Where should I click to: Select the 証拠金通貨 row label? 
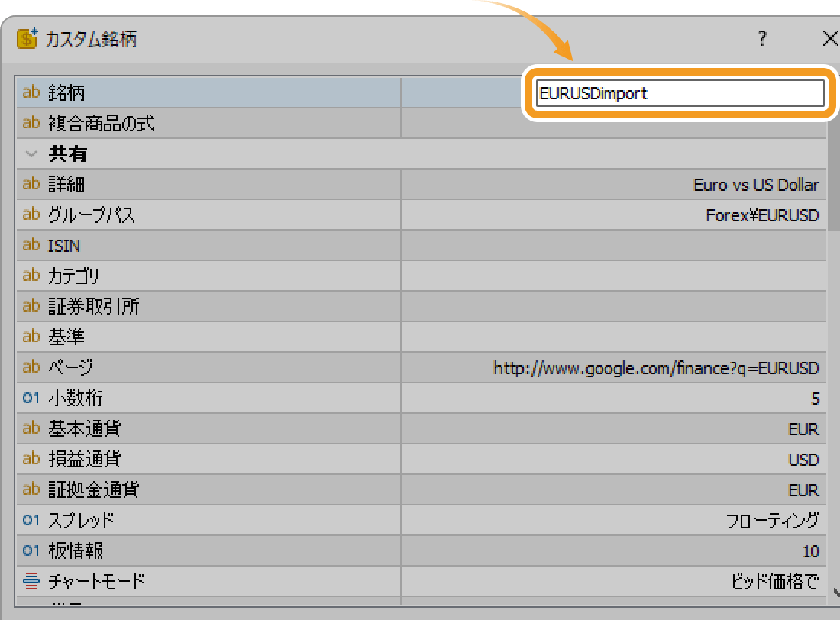[94, 489]
